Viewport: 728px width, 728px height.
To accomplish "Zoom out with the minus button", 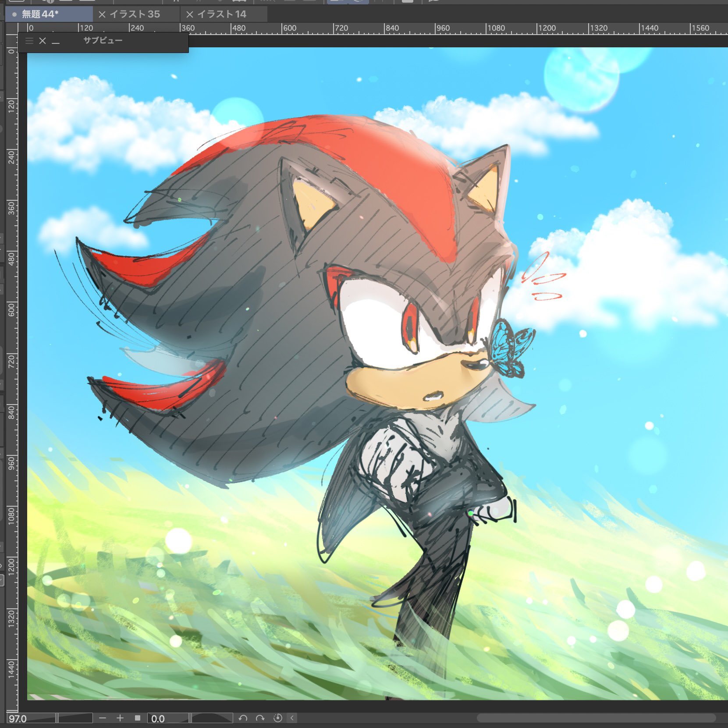I will coord(103,718).
